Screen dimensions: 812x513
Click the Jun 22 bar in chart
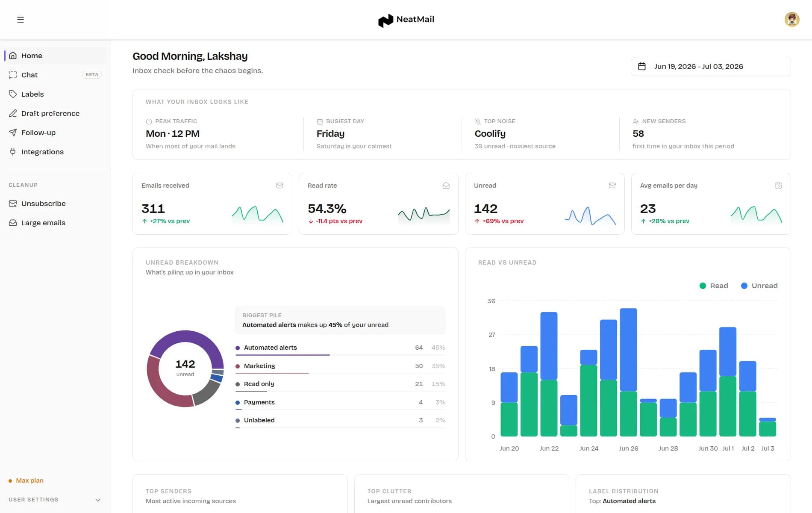[x=549, y=374]
